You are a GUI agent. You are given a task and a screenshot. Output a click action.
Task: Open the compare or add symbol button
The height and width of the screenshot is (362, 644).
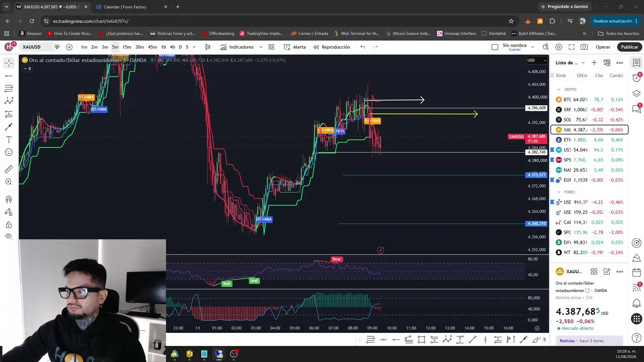69,47
